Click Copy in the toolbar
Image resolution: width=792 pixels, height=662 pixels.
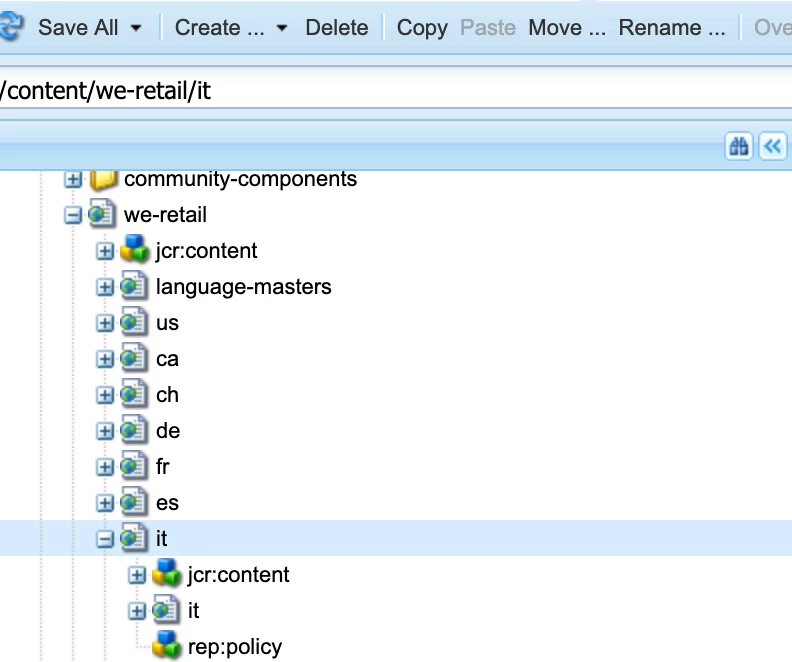pyautogui.click(x=422, y=27)
